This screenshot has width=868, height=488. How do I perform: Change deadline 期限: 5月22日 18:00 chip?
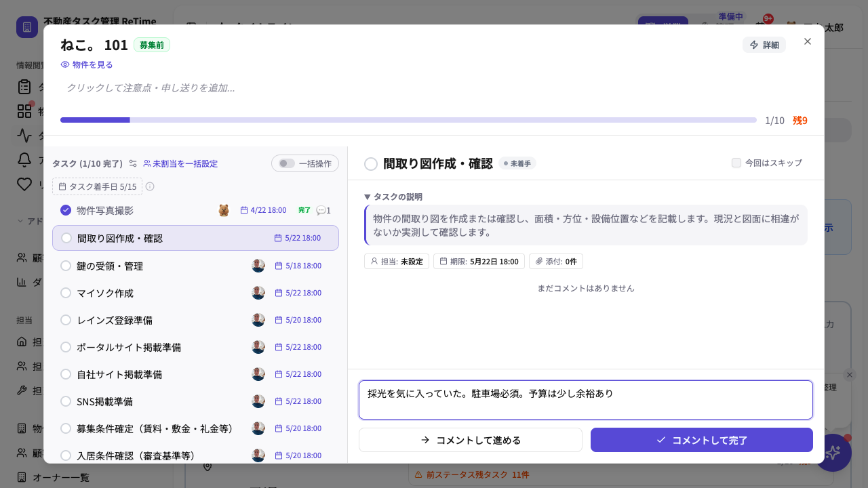point(479,261)
